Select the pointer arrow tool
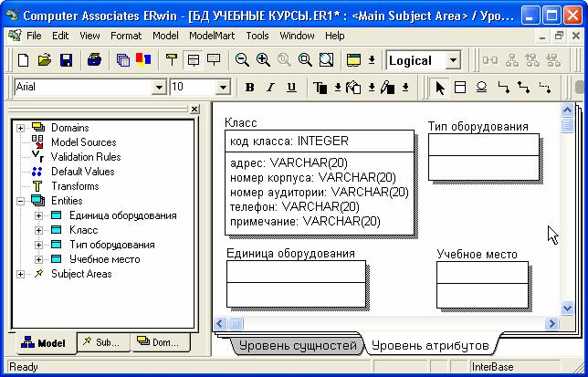This screenshot has width=588, height=377. click(440, 88)
